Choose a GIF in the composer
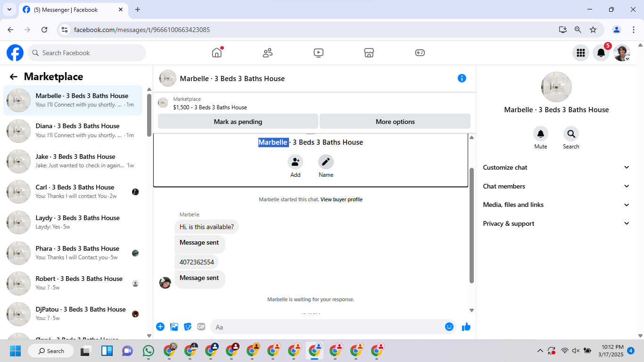 click(201, 327)
